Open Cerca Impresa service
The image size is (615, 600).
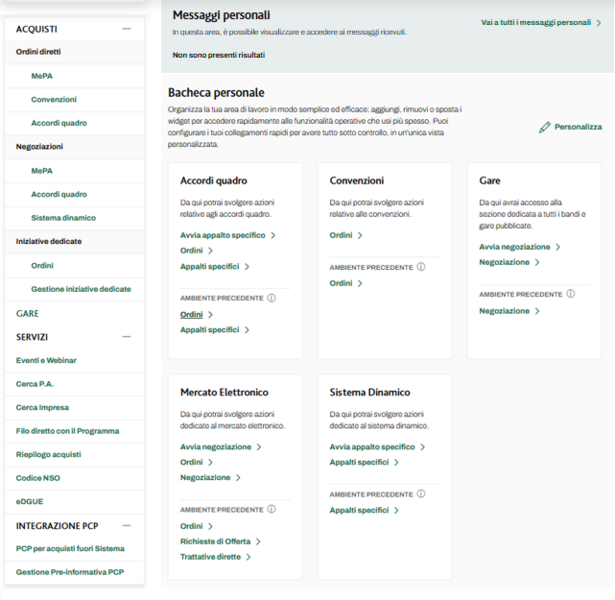point(43,407)
